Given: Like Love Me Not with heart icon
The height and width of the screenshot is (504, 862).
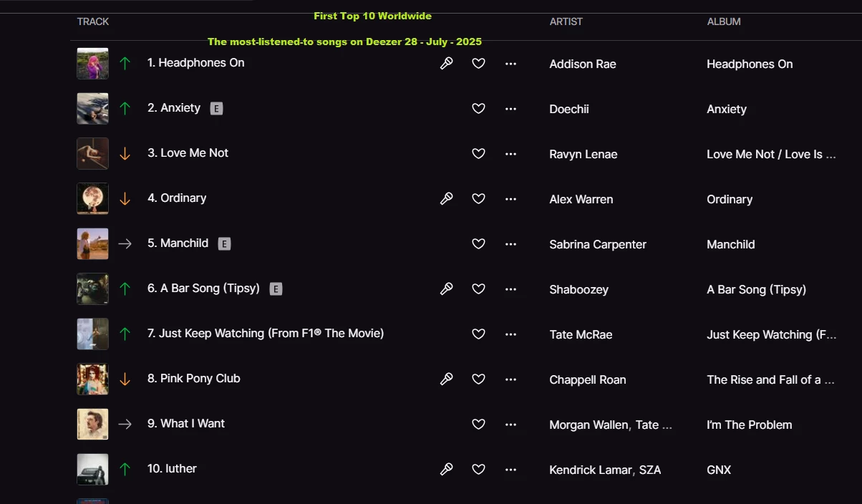Looking at the screenshot, I should coord(479,154).
